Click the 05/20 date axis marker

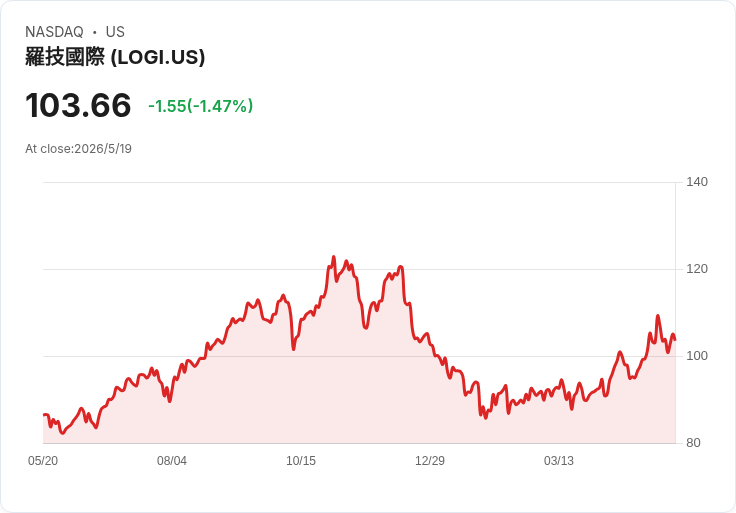point(43,460)
